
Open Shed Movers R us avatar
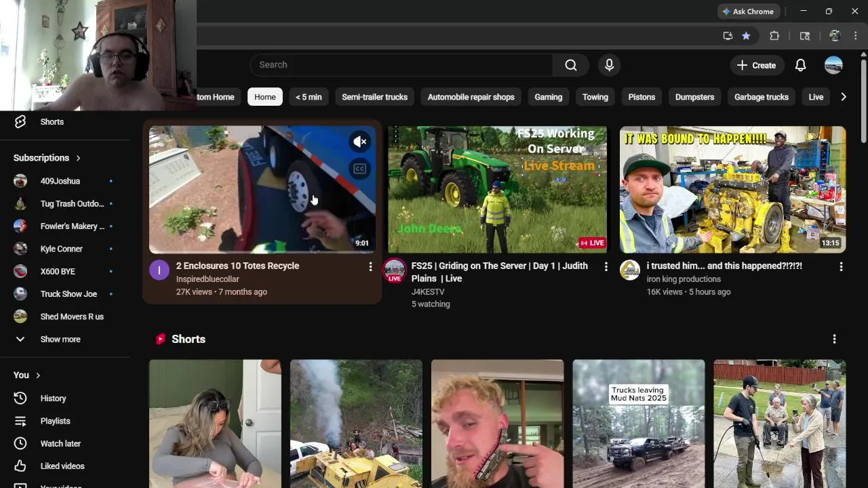(x=20, y=317)
